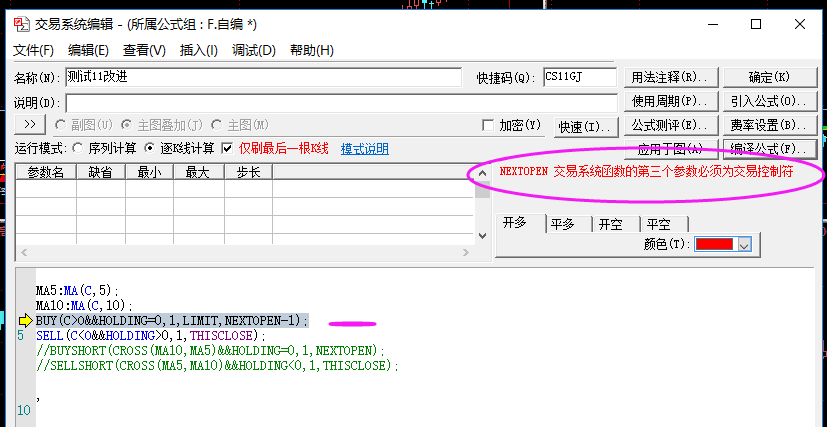The height and width of the screenshot is (427, 827).
Task: Open the 文件(F) menu
Action: click(33, 50)
